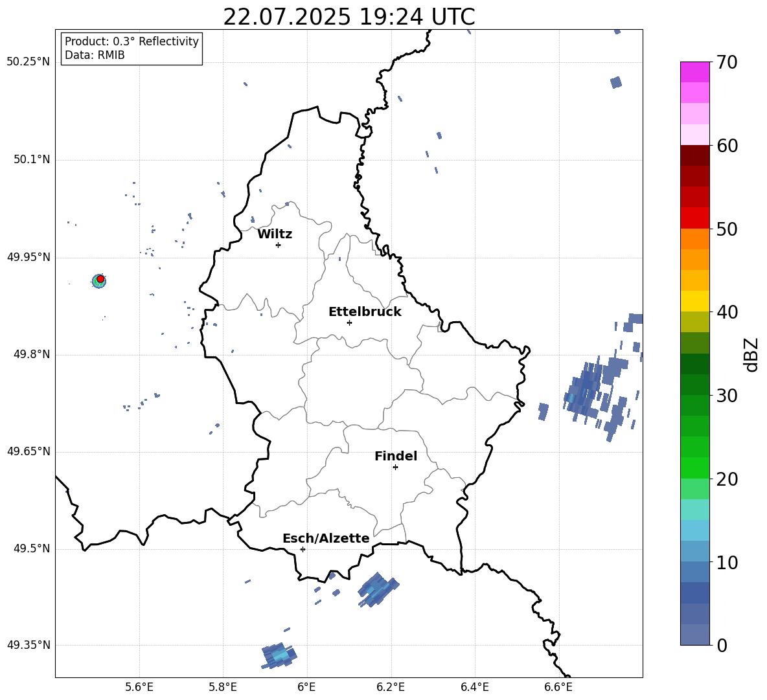This screenshot has height=700, width=767.
Task: Click the colorbar value 0
Action: click(722, 645)
